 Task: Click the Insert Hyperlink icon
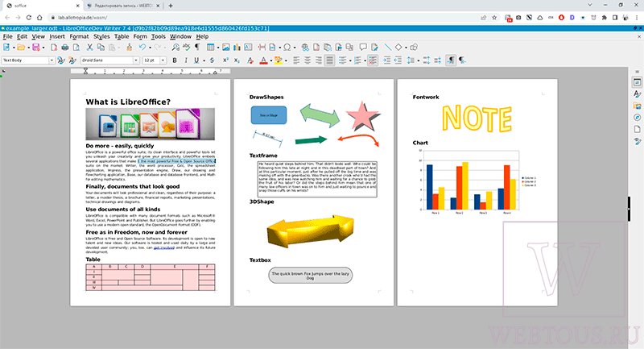coord(305,48)
